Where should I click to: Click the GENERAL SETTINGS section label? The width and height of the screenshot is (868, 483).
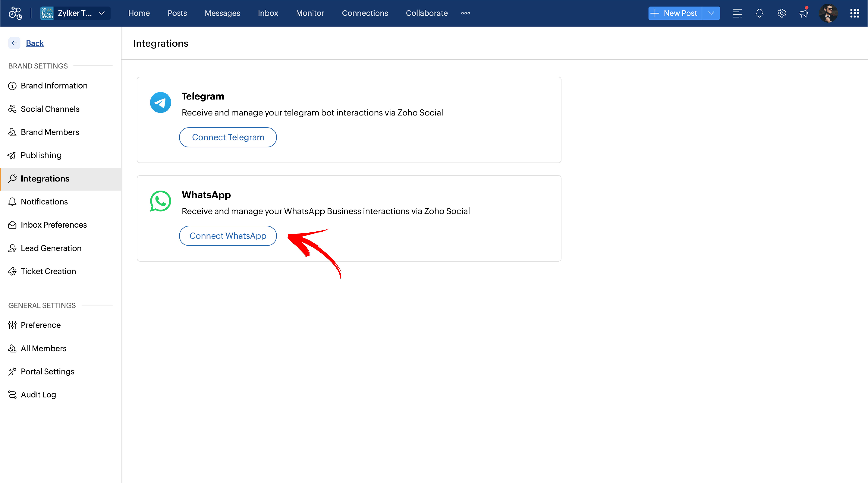[42, 305]
